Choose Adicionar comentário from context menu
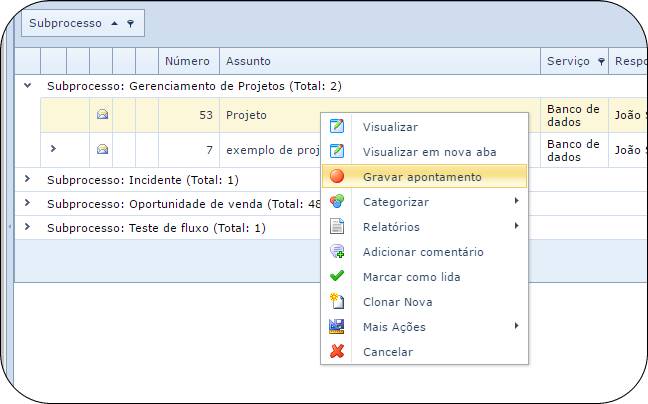 coord(424,252)
